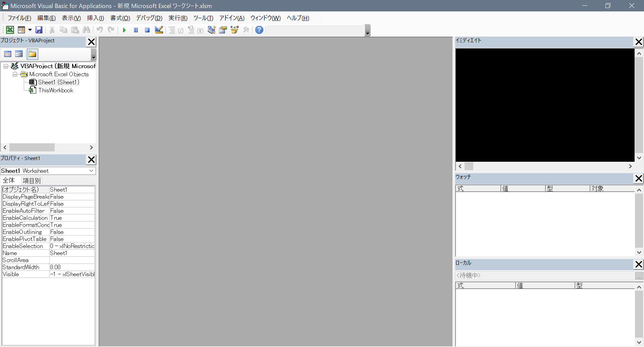The width and height of the screenshot is (644, 347).
Task: Undo the last action
Action: pyautogui.click(x=100, y=30)
